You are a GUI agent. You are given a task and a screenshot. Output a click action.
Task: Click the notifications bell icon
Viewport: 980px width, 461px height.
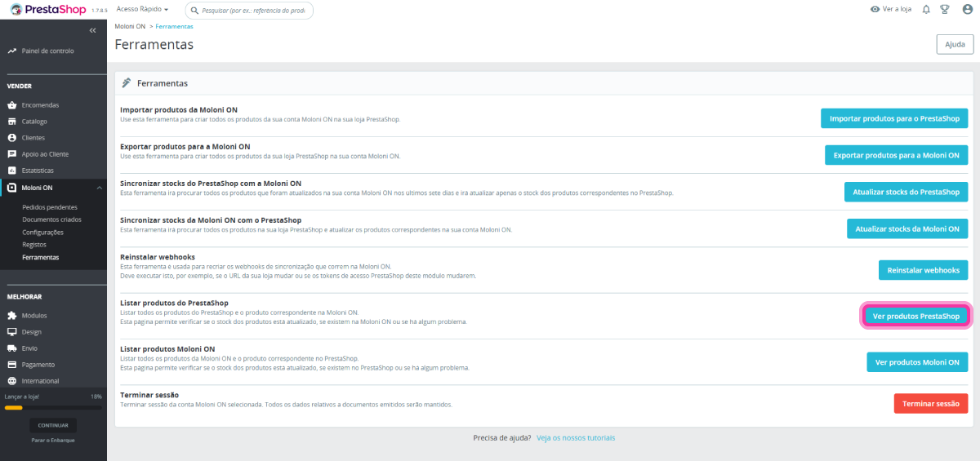926,10
